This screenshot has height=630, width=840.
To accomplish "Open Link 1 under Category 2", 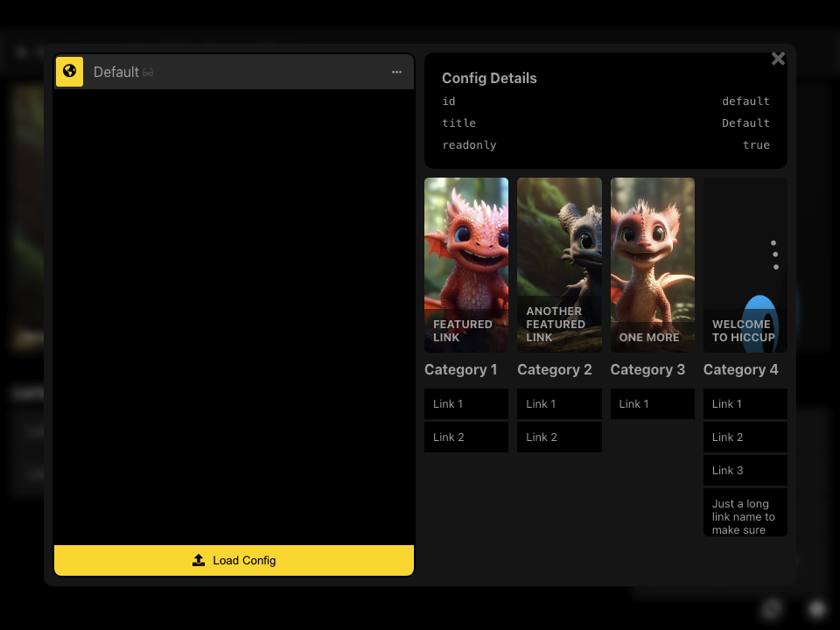I will click(559, 404).
